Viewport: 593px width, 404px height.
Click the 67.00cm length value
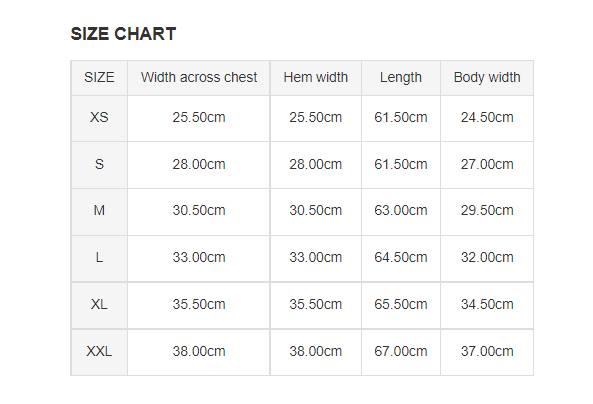click(x=401, y=352)
